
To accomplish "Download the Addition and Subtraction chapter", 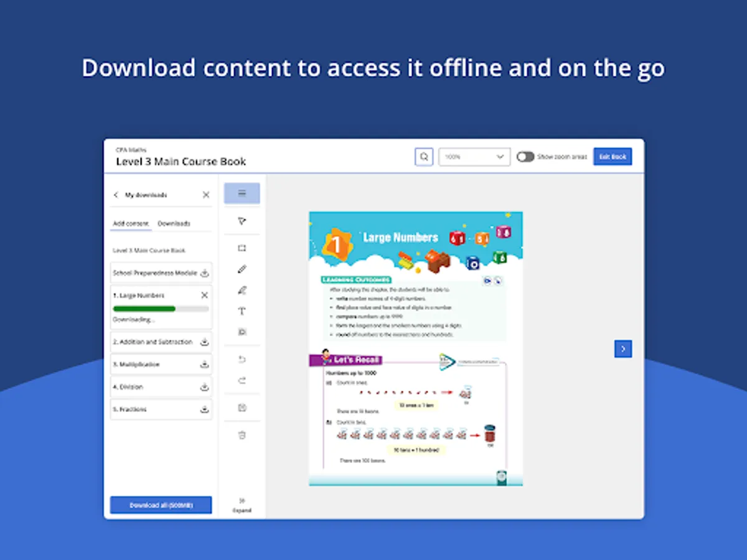I will click(205, 342).
